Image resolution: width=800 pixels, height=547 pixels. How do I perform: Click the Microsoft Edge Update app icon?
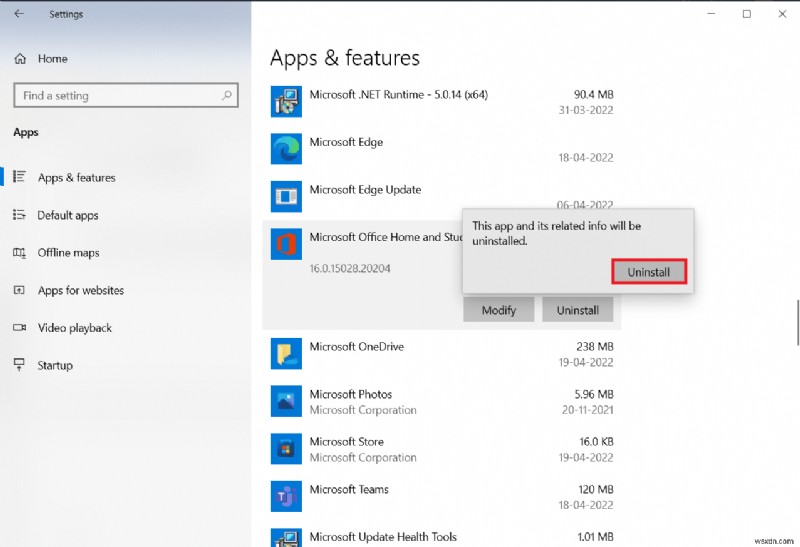click(286, 196)
